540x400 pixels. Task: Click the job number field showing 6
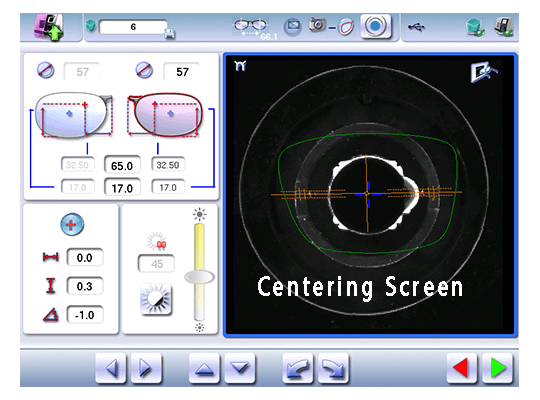pyautogui.click(x=133, y=27)
